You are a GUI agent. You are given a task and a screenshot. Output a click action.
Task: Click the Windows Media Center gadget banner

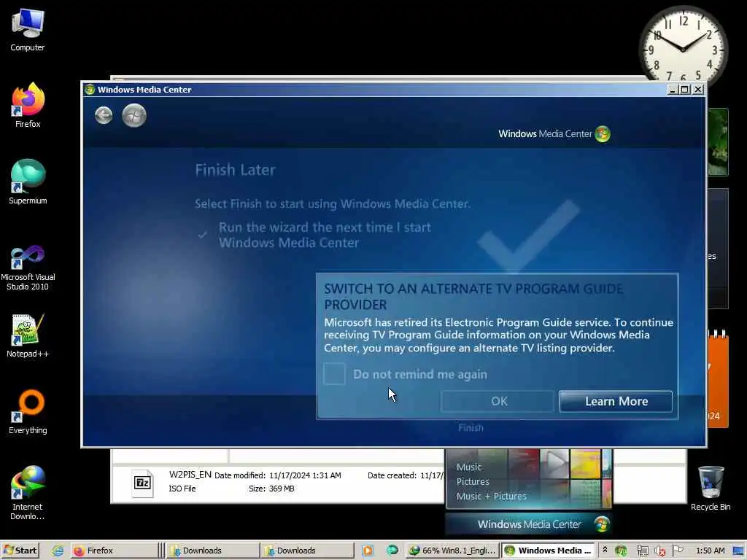coord(528,524)
